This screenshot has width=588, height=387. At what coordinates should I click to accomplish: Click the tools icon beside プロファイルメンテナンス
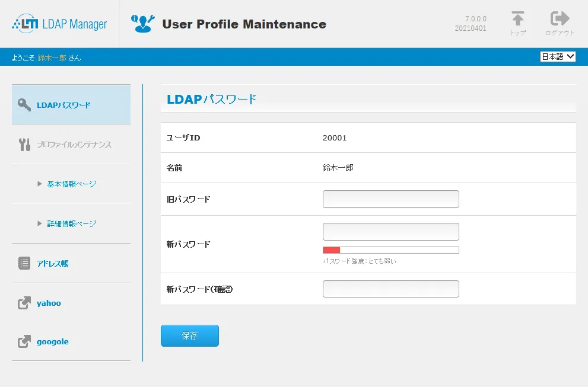tap(24, 144)
